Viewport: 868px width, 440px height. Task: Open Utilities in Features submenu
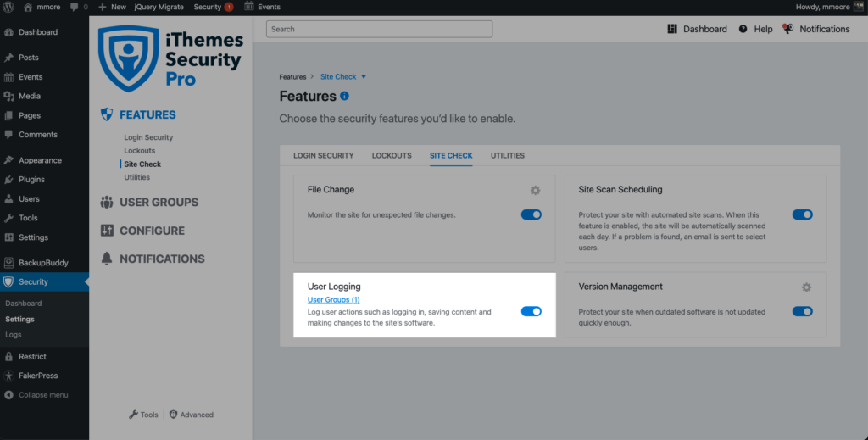pos(136,177)
